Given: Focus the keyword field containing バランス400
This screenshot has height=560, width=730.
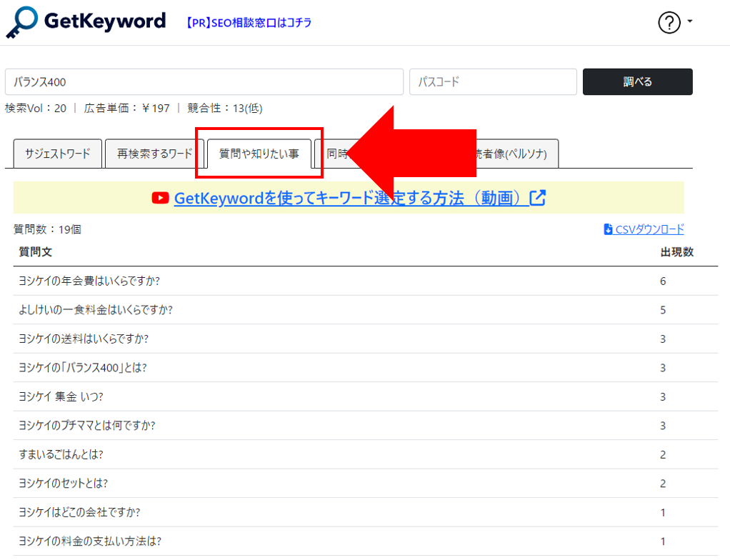Looking at the screenshot, I should [204, 82].
